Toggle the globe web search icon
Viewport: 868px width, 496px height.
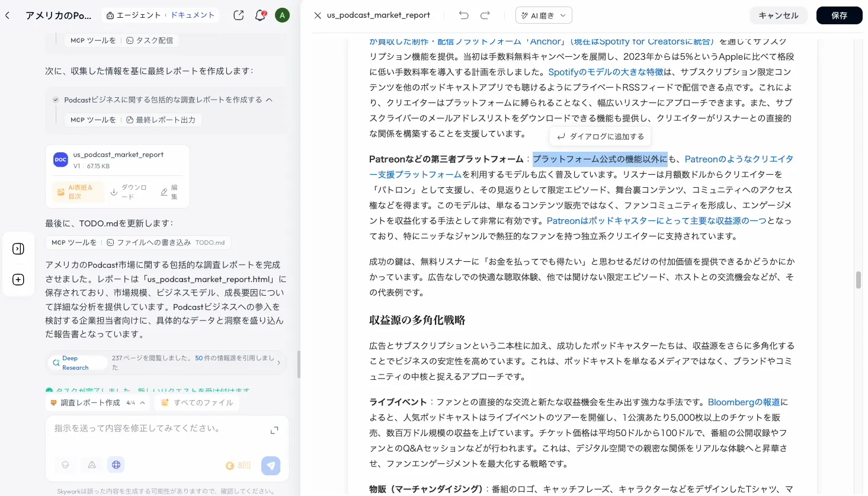(116, 465)
